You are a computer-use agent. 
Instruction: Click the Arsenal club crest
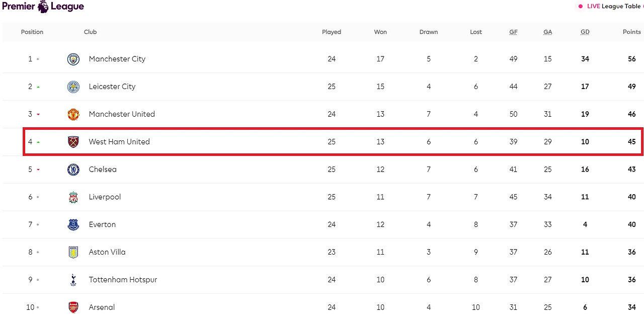pyautogui.click(x=73, y=307)
